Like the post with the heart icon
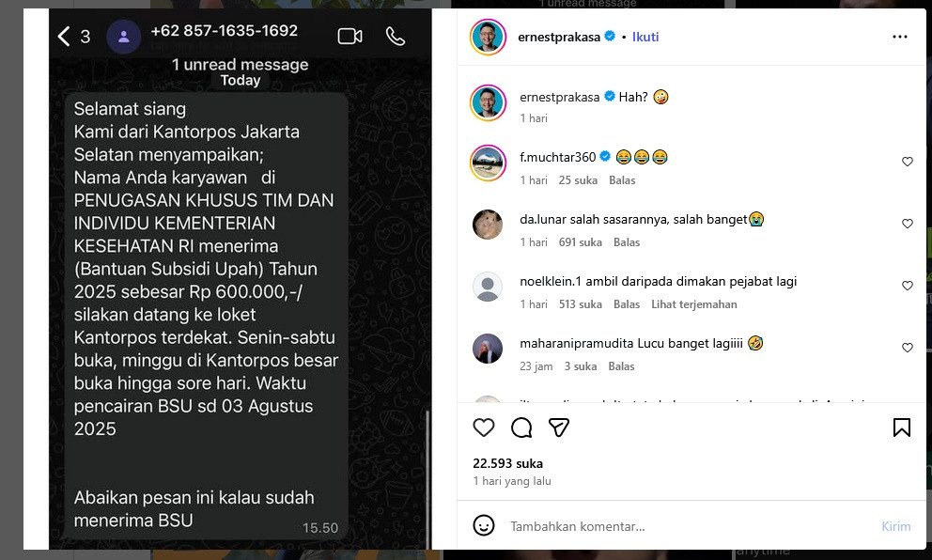 tap(484, 428)
